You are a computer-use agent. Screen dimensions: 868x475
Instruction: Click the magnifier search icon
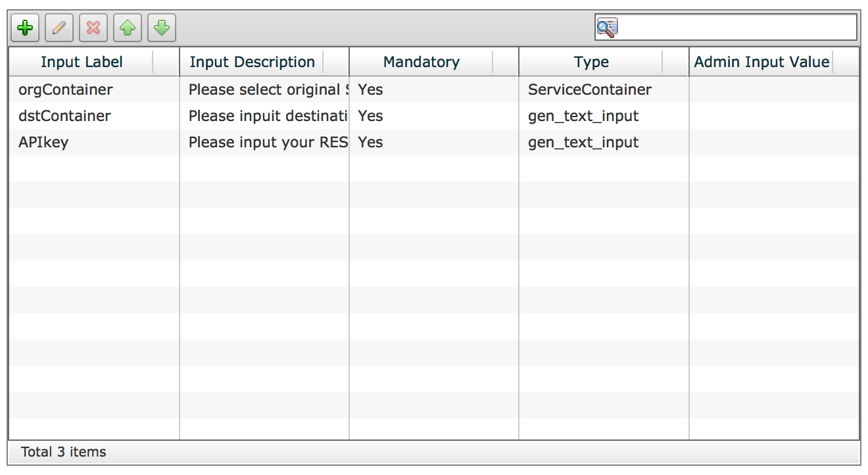[606, 28]
